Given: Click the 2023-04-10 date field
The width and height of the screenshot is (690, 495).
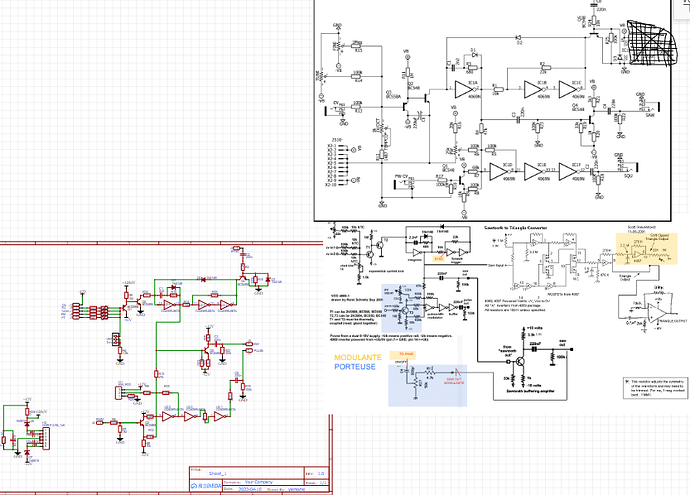Looking at the screenshot, I should point(250,489).
